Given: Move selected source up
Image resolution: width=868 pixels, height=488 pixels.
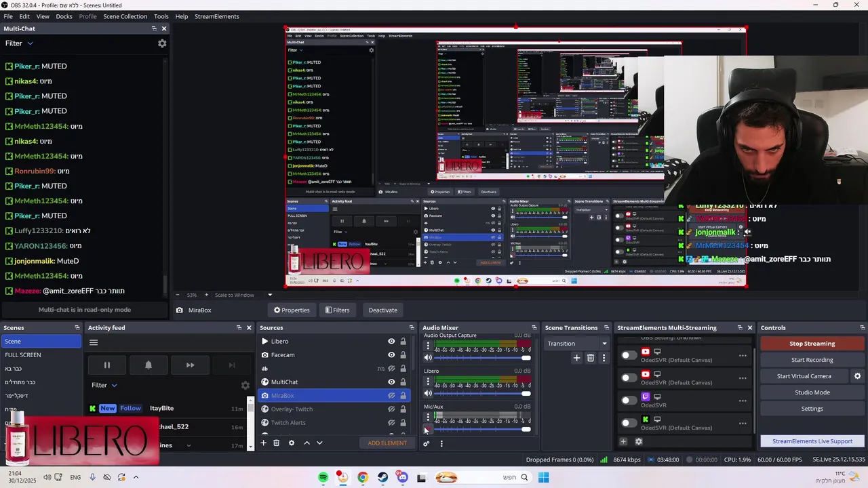Looking at the screenshot, I should 307,443.
